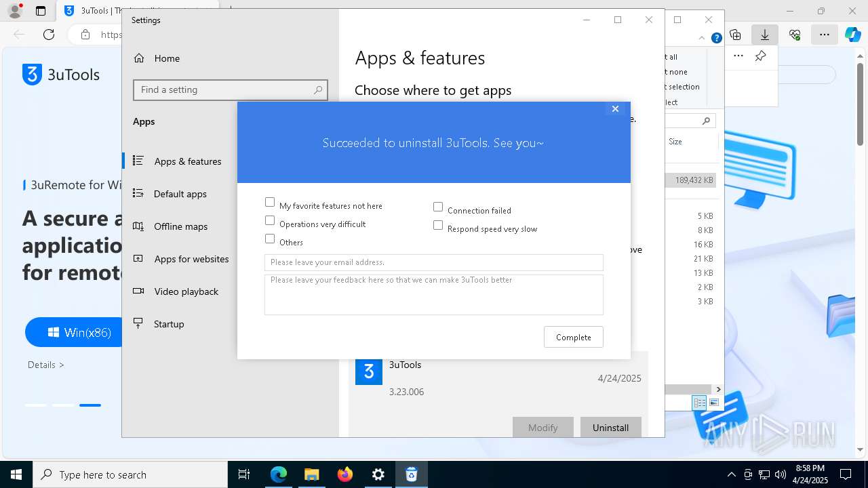Show hidden tray icons chevron
Viewport: 868px width, 488px height.
[x=731, y=474]
